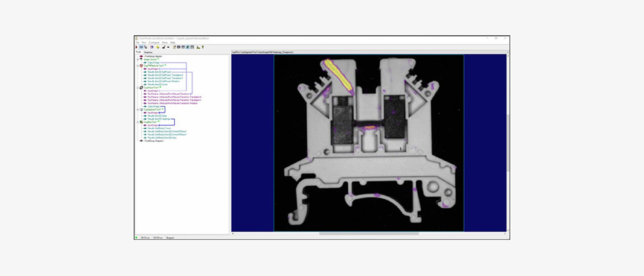Click the yellow lightning bolt toolbar icon
The image size is (644, 276).
(x=158, y=47)
